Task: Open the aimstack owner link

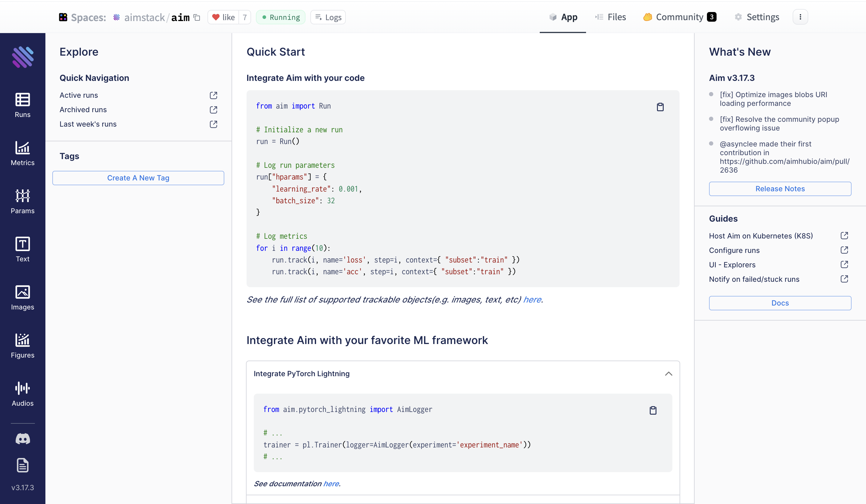Action: coord(144,17)
